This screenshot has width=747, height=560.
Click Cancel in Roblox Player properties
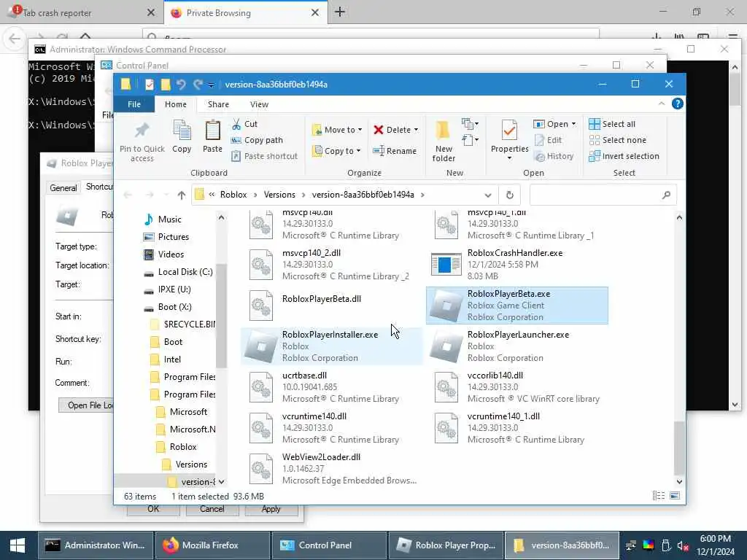pyautogui.click(x=212, y=509)
